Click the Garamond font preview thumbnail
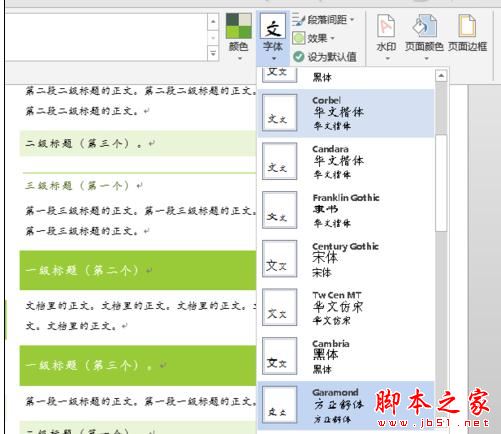Screen dimensions: 501x434 pos(279,405)
